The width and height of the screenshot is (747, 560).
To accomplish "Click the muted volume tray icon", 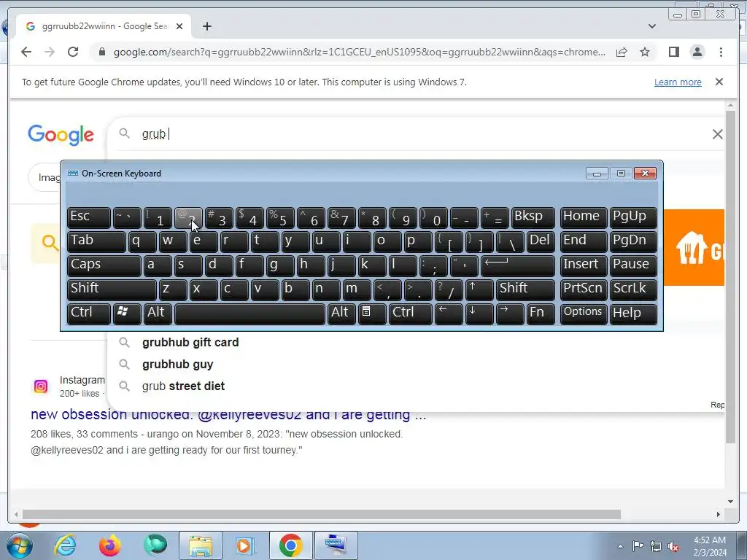I will point(673,546).
